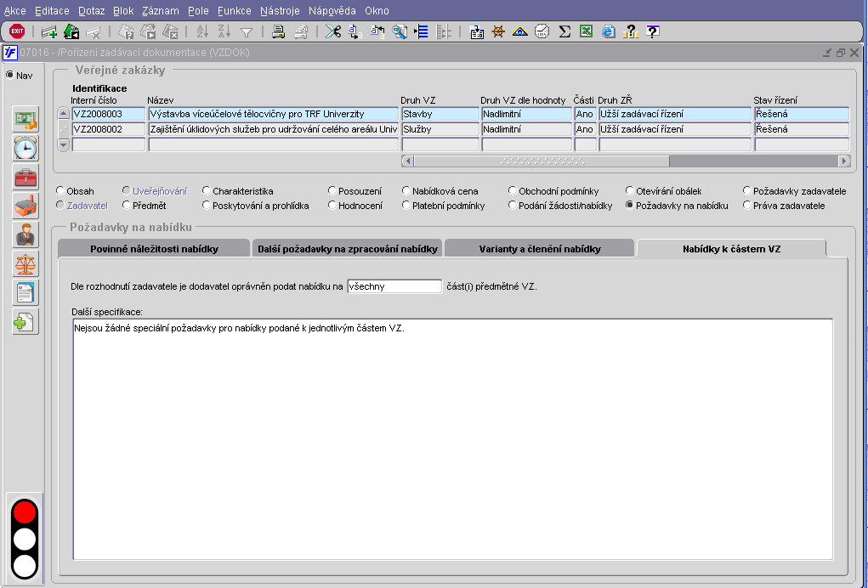Click the sort descending Z-A icon
This screenshot has height=588, width=868.
click(x=224, y=32)
